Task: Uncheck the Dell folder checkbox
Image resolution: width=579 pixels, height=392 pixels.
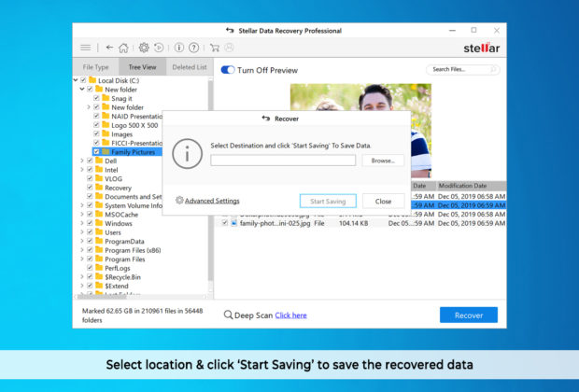Action: click(90, 161)
